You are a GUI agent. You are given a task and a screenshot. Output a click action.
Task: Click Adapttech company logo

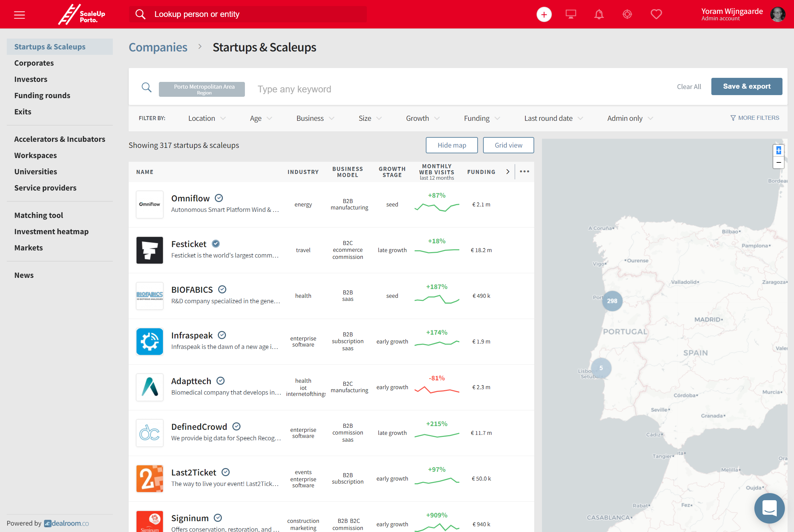tap(149, 387)
